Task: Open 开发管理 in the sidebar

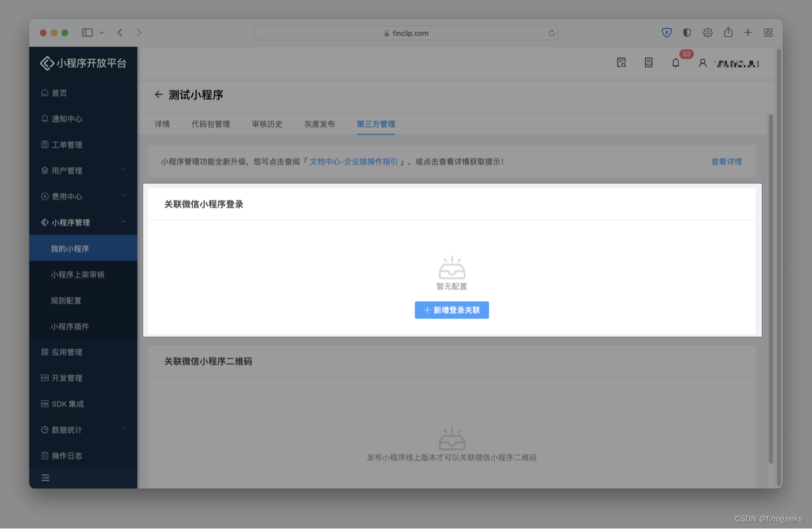Action: [x=66, y=378]
